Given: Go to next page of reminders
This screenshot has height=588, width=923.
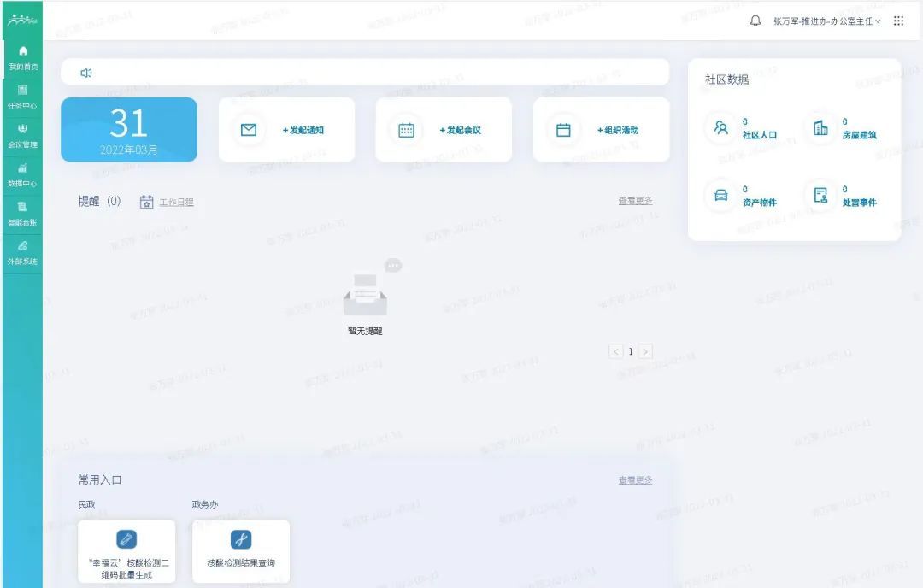Looking at the screenshot, I should (645, 351).
